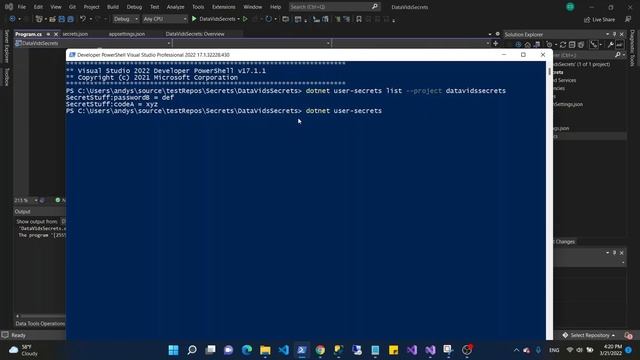Start debugging DataVidsSecrets with green play

click(x=194, y=19)
